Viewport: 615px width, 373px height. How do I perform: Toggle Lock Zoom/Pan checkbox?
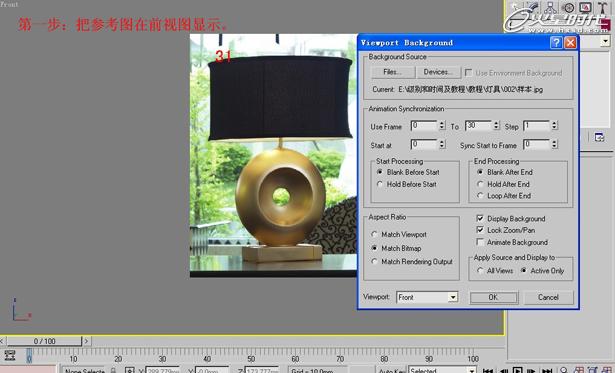tap(480, 230)
